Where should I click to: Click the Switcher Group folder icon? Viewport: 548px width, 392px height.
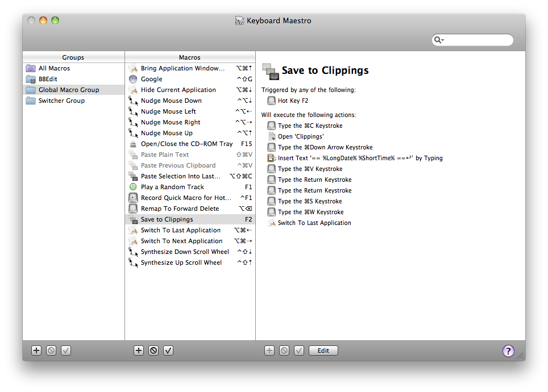(x=31, y=101)
